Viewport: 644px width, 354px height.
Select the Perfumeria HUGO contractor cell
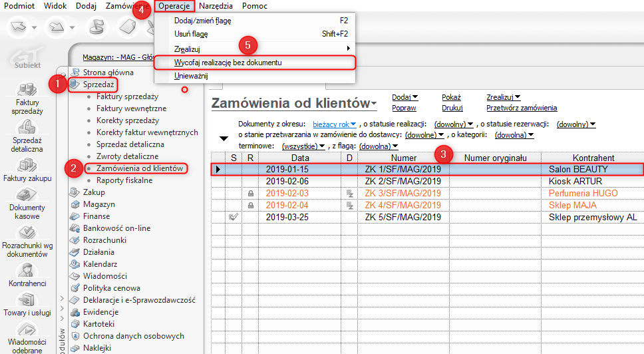[592, 193]
